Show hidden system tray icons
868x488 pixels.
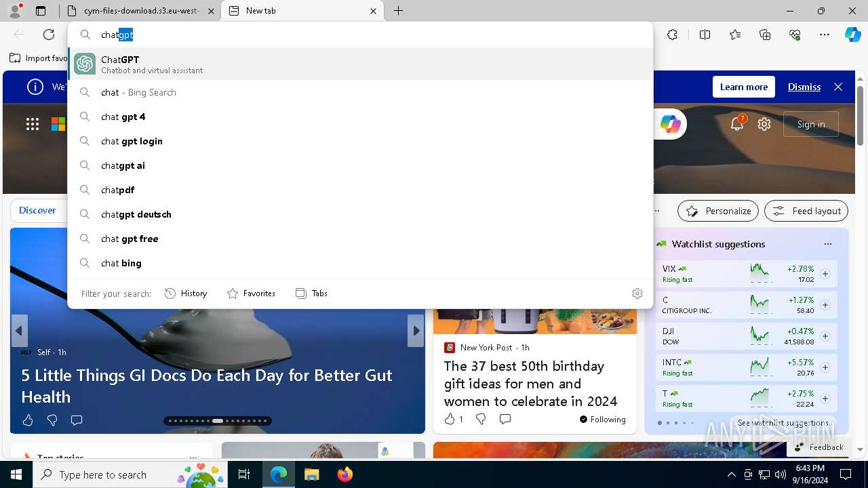tap(731, 474)
